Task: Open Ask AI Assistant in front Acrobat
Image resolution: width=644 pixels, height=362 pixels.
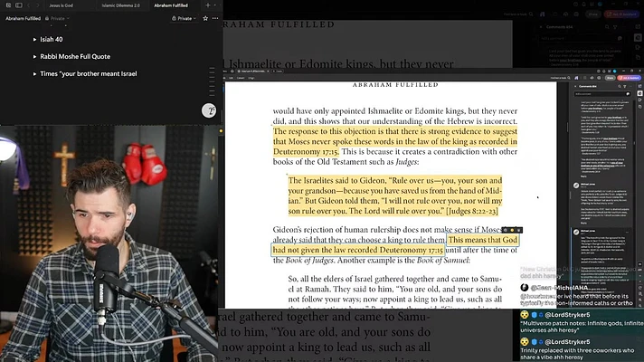Action: coord(630,78)
